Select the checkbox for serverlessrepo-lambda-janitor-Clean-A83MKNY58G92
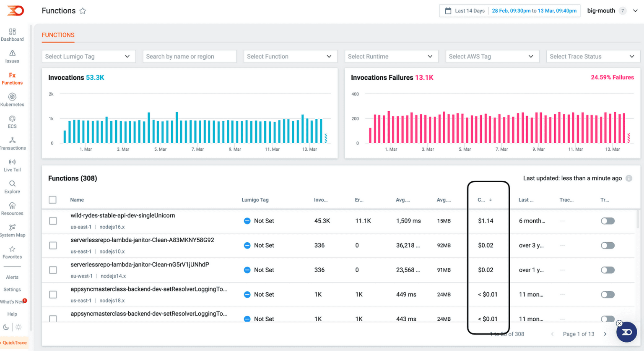644x351 pixels. tap(52, 245)
